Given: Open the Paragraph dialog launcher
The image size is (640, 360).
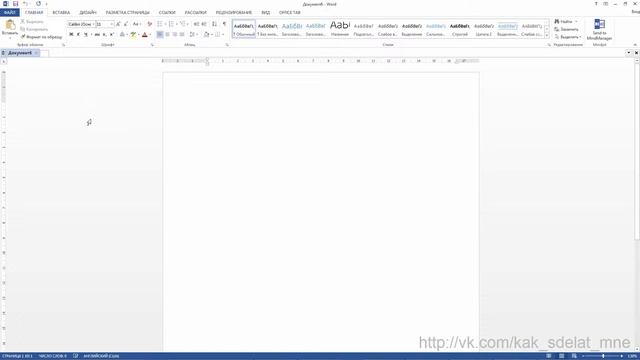Looking at the screenshot, I should tap(227, 45).
